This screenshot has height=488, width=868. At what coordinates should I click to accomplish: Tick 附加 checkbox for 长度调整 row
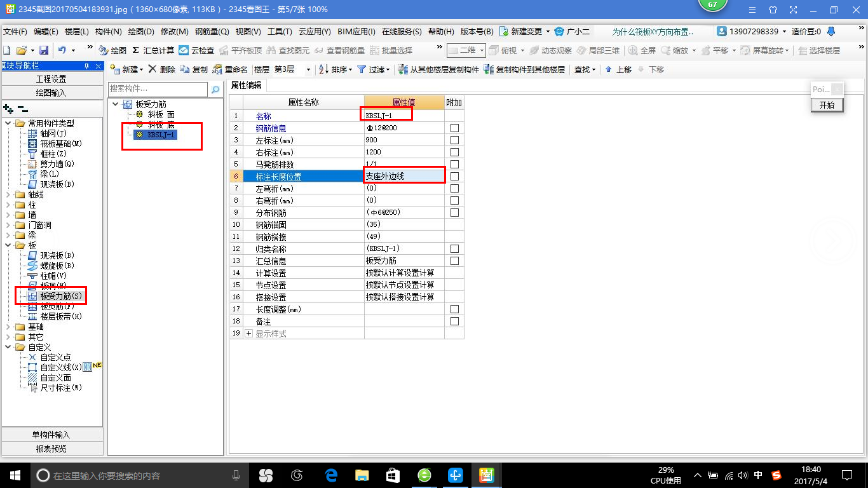pyautogui.click(x=454, y=309)
